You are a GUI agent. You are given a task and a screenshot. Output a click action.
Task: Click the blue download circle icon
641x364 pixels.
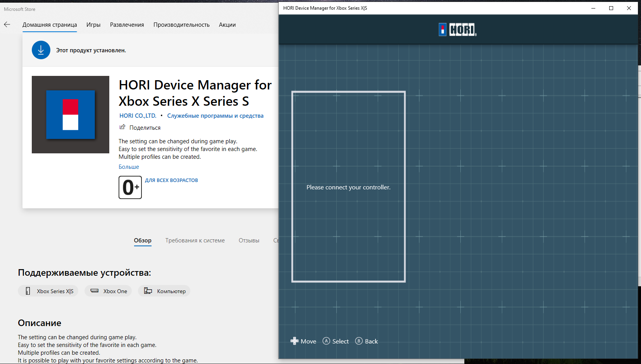coord(41,50)
